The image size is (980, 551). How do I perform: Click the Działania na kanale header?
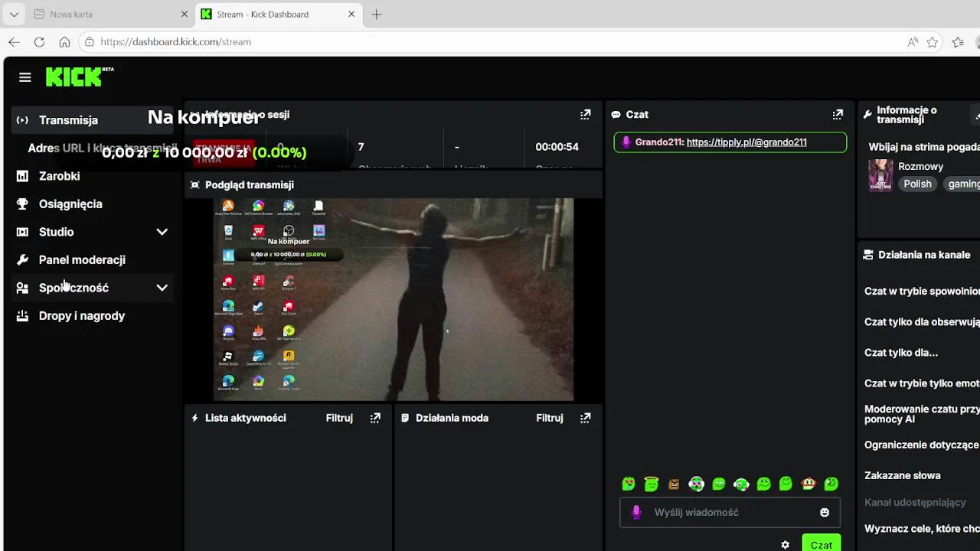coord(924,255)
